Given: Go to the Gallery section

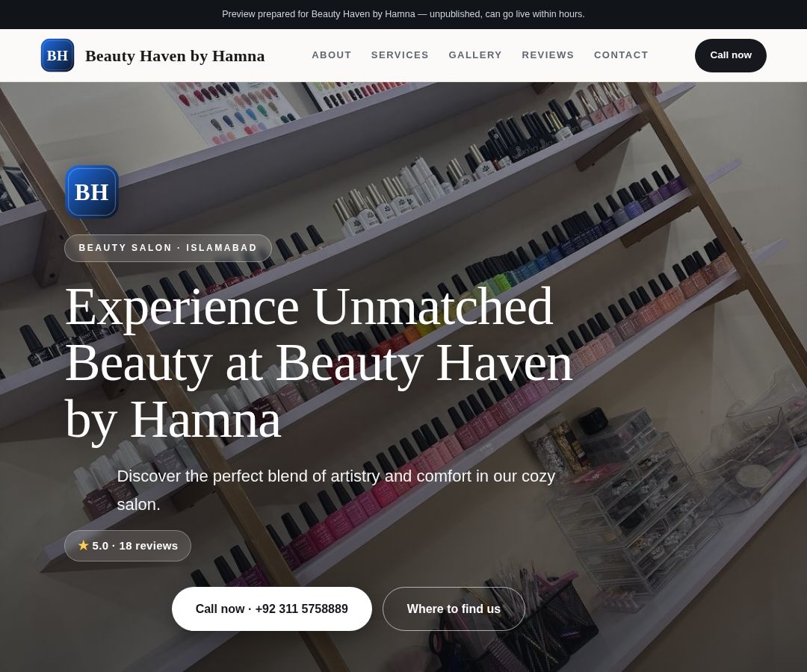Looking at the screenshot, I should [x=475, y=55].
